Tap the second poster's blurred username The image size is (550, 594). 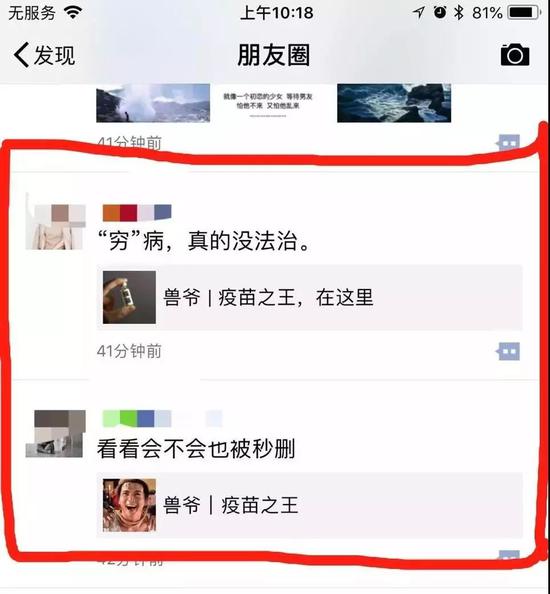162,419
